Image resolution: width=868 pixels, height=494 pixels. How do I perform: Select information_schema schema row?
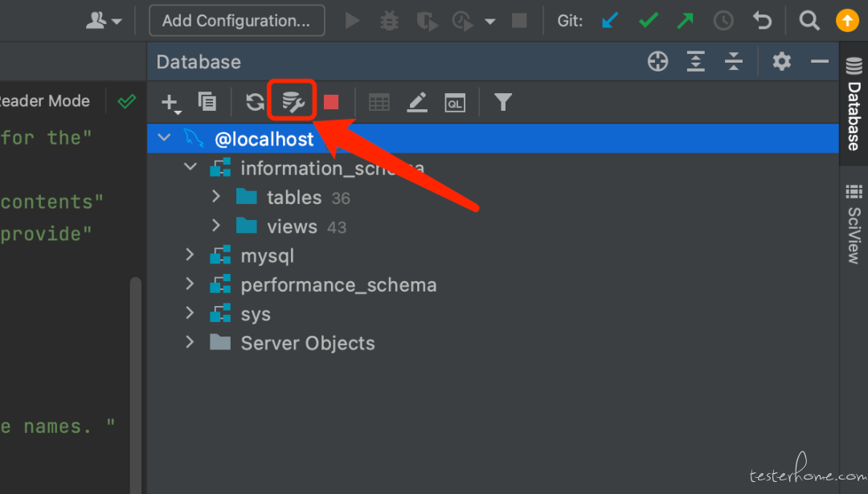coord(493,168)
